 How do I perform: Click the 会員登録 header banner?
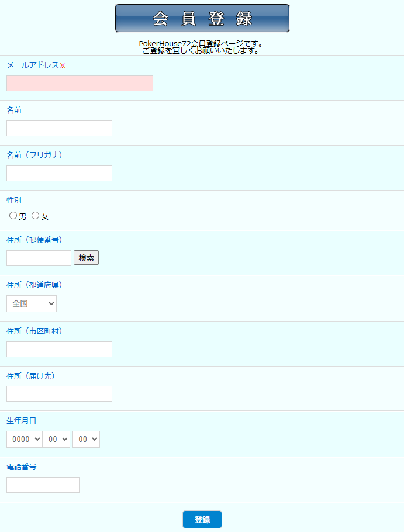[202, 18]
